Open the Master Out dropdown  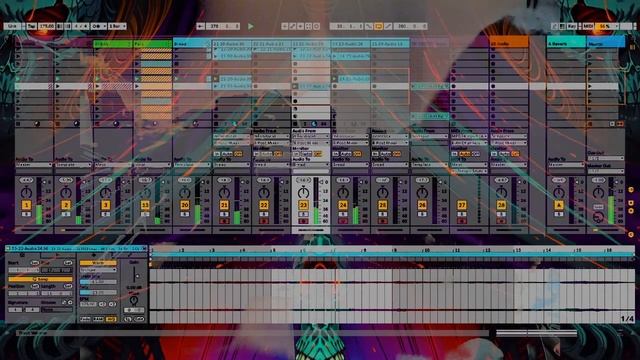(x=605, y=171)
